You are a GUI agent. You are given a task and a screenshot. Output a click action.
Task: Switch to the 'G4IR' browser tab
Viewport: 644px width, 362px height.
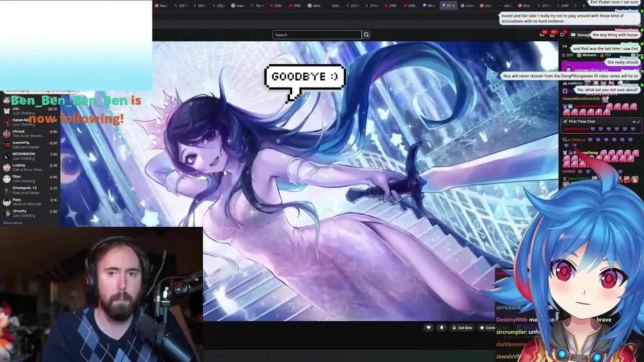coord(562,6)
